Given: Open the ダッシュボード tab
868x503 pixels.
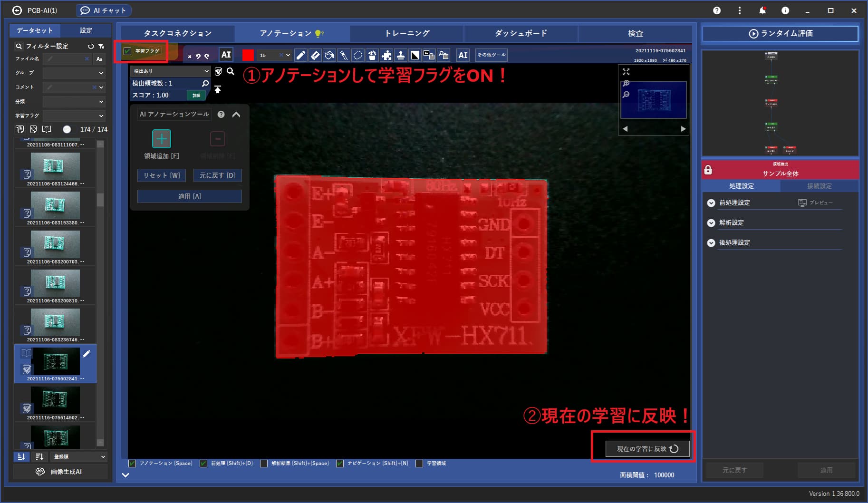Looking at the screenshot, I should [521, 33].
